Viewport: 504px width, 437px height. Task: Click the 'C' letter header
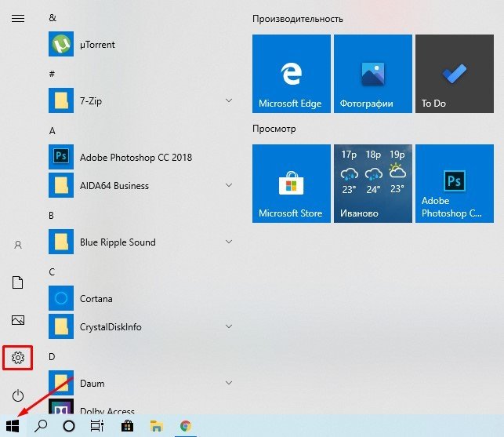pyautogui.click(x=52, y=272)
